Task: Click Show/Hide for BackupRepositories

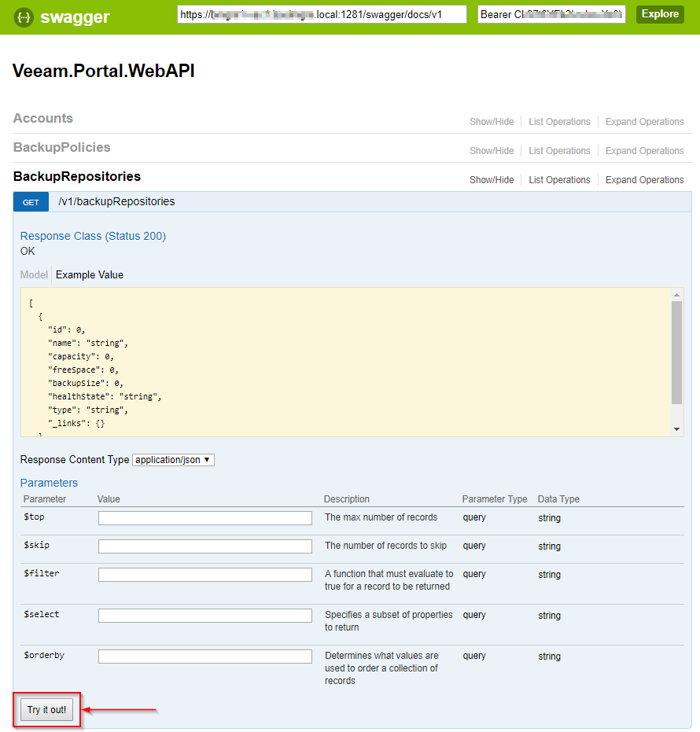Action: coord(492,180)
